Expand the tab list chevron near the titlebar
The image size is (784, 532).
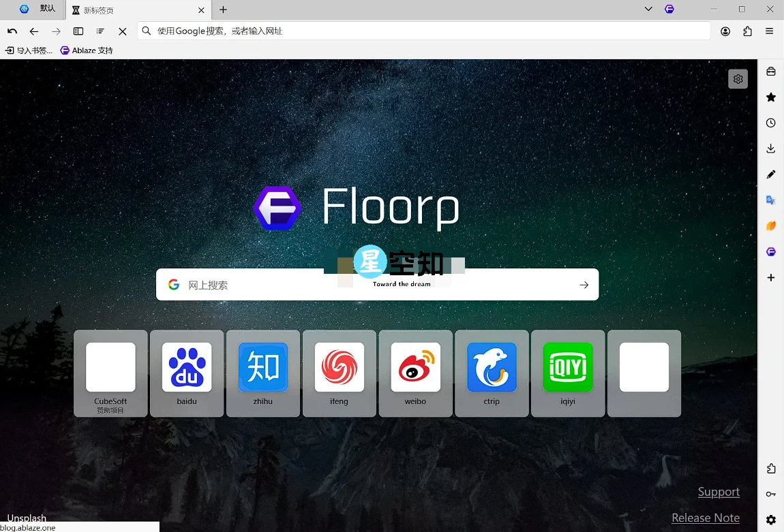tap(648, 10)
